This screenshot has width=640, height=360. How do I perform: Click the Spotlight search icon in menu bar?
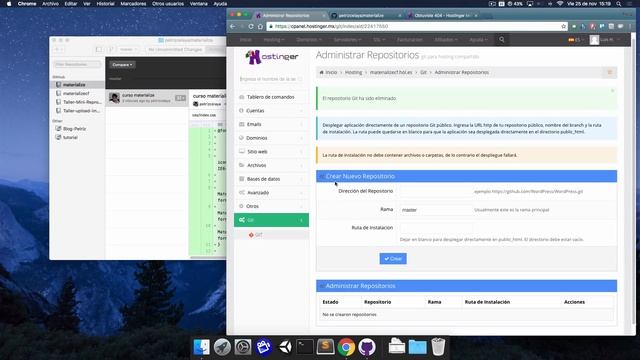tap(619, 4)
